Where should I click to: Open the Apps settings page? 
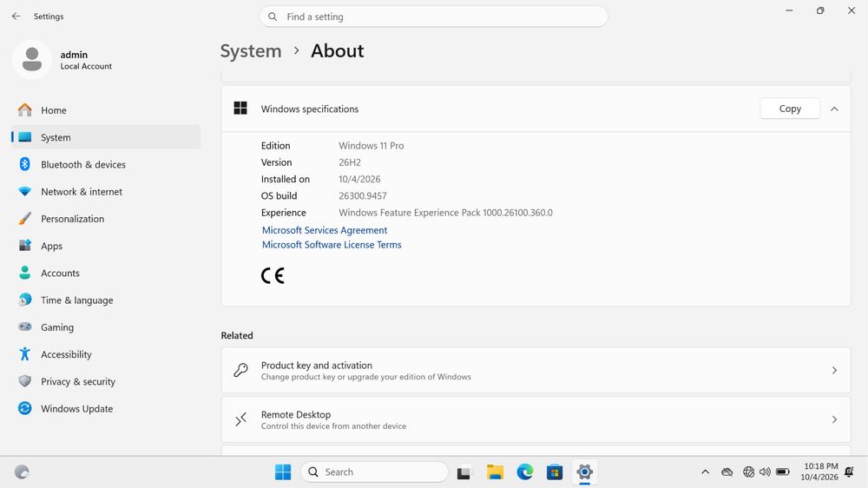(x=106, y=246)
